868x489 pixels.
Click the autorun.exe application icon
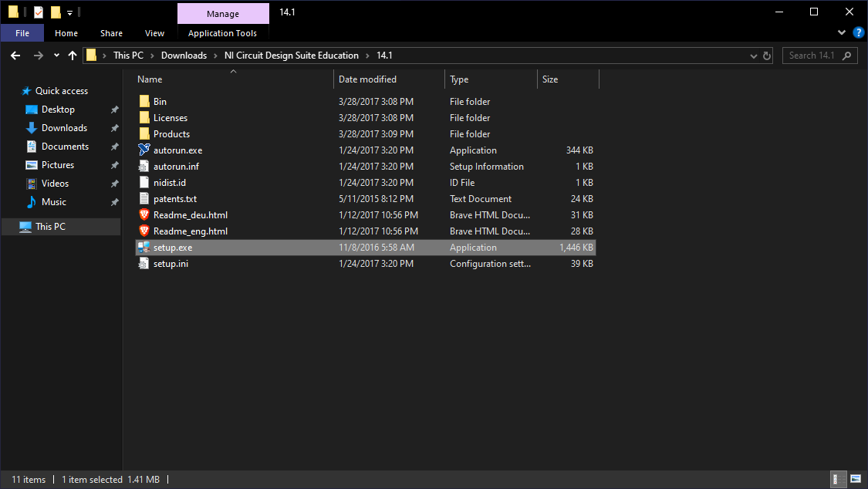[144, 150]
